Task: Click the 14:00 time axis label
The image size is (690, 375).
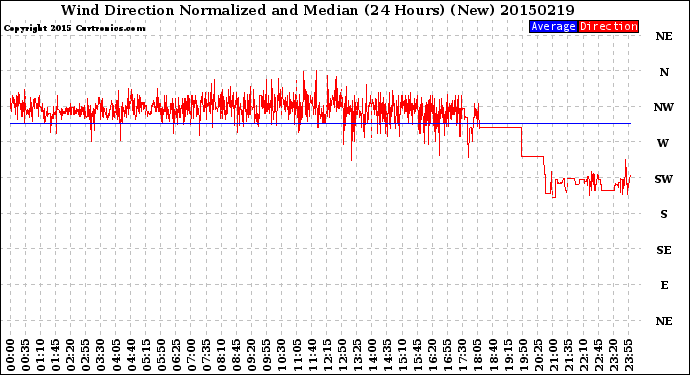Action: click(x=372, y=355)
